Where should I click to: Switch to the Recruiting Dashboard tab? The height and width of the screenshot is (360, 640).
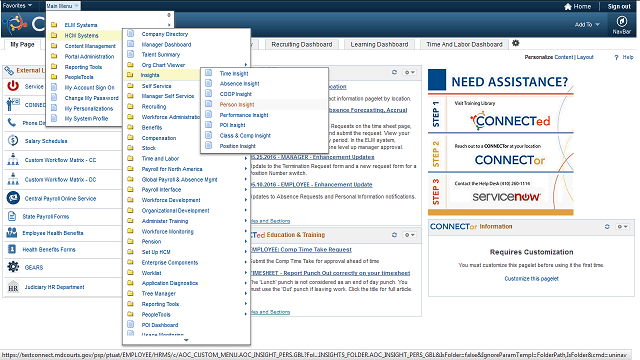[302, 44]
